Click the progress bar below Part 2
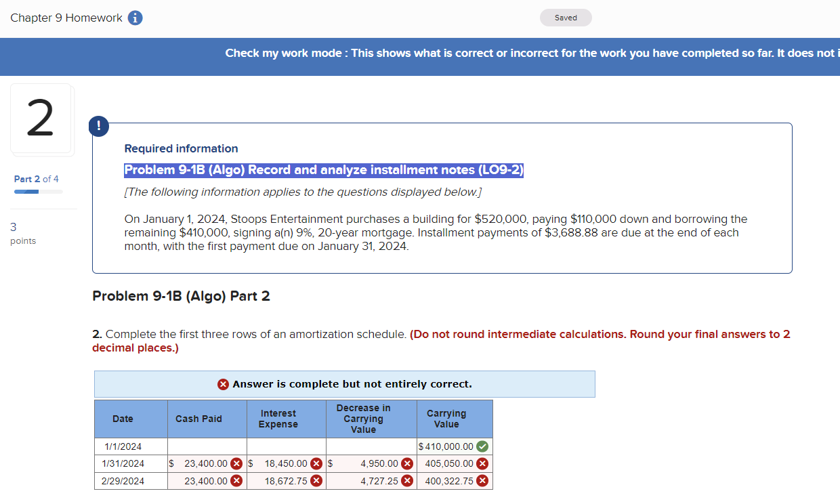 pyautogui.click(x=39, y=192)
